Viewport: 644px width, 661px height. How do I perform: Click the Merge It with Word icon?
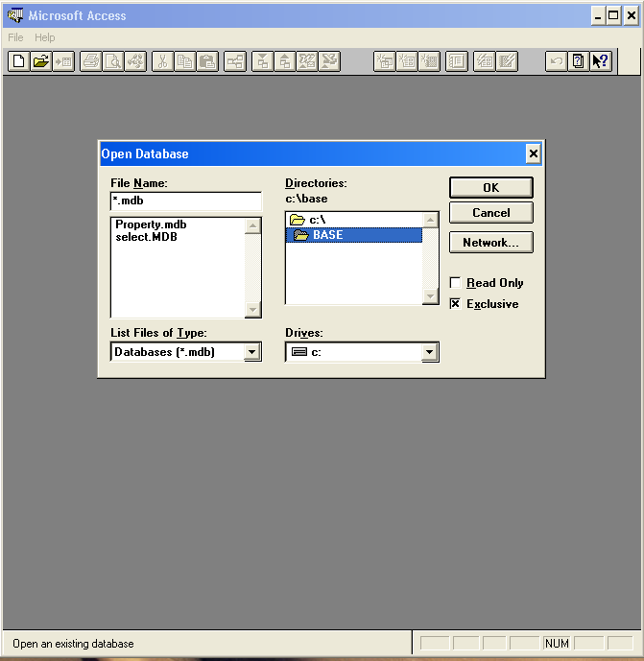click(x=307, y=61)
